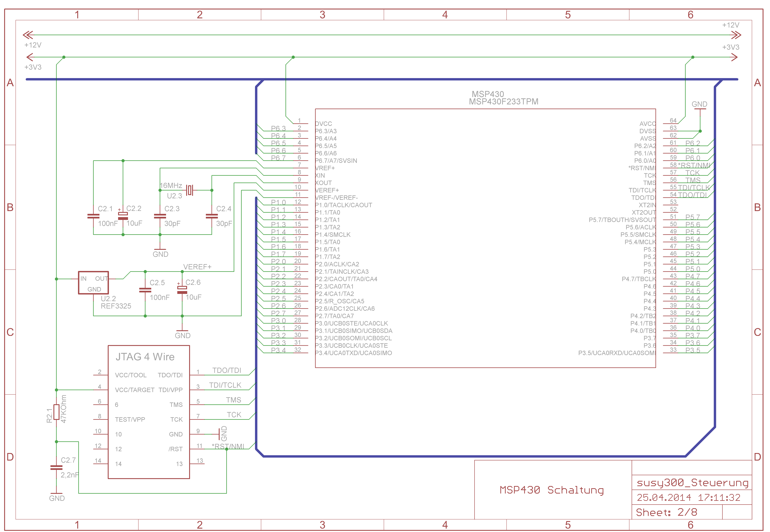Click the C2.7 capacitor symbol
770x532 pixels.
click(56, 468)
